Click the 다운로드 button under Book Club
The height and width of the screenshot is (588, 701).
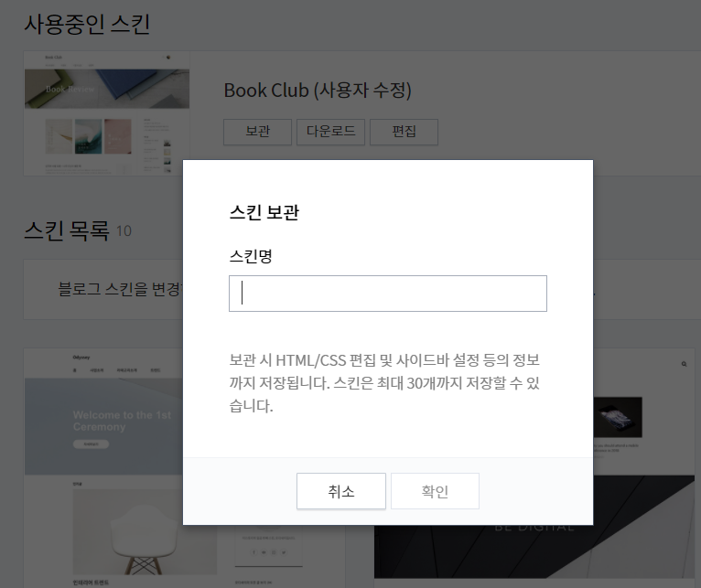(x=331, y=132)
